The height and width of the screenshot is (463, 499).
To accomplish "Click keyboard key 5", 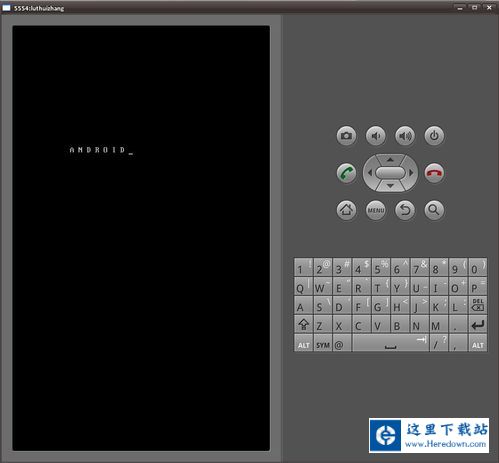I will pos(381,267).
